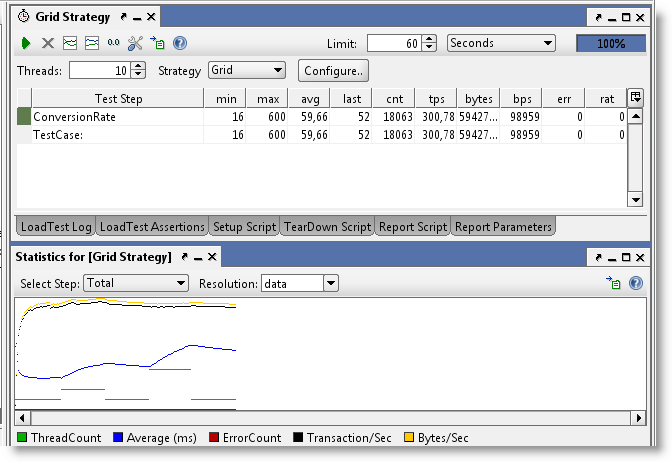Open the table column chooser icon
The image size is (672, 462).
tap(635, 97)
